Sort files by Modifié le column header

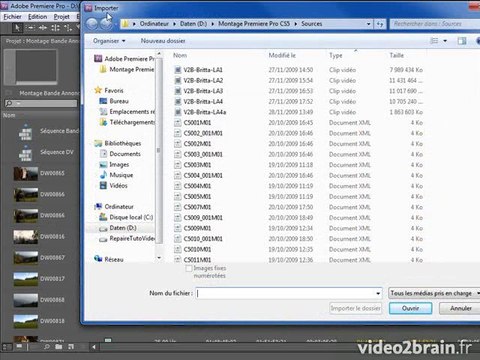click(282, 55)
